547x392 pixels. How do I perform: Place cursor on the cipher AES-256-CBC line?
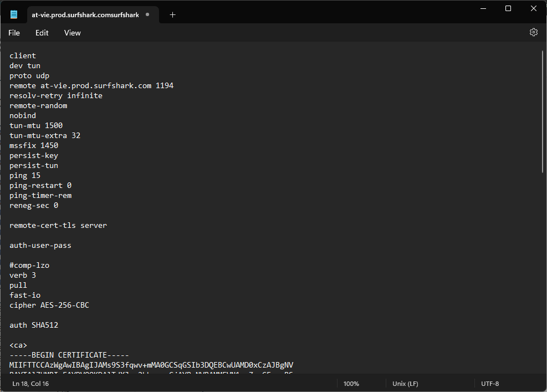click(x=49, y=306)
